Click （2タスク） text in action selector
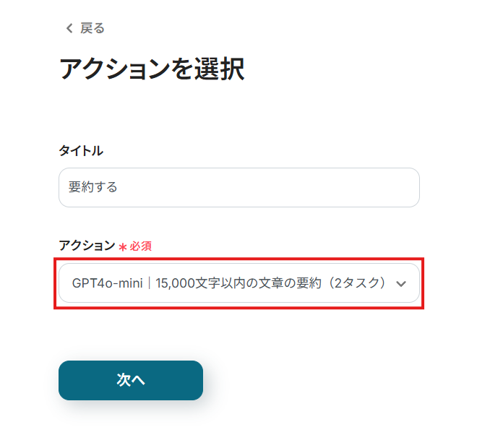Viewport: 477px width, 448px height. tap(356, 283)
